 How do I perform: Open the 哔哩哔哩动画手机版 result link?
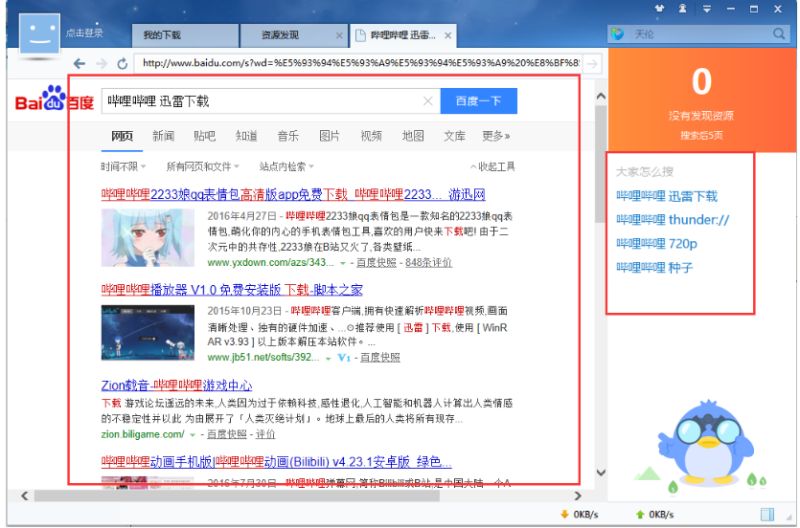[276, 462]
